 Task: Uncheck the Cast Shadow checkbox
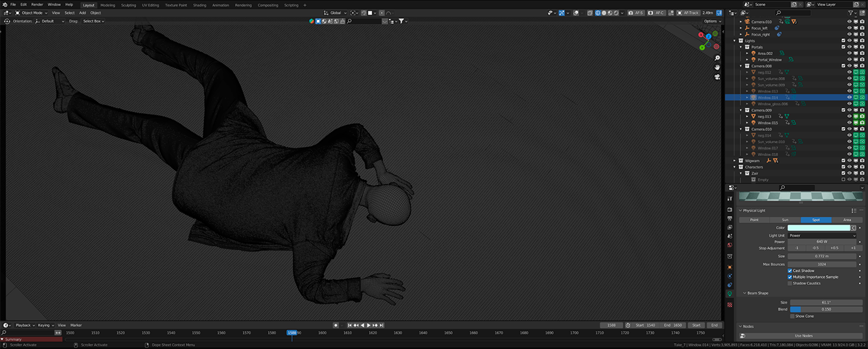pyautogui.click(x=790, y=271)
